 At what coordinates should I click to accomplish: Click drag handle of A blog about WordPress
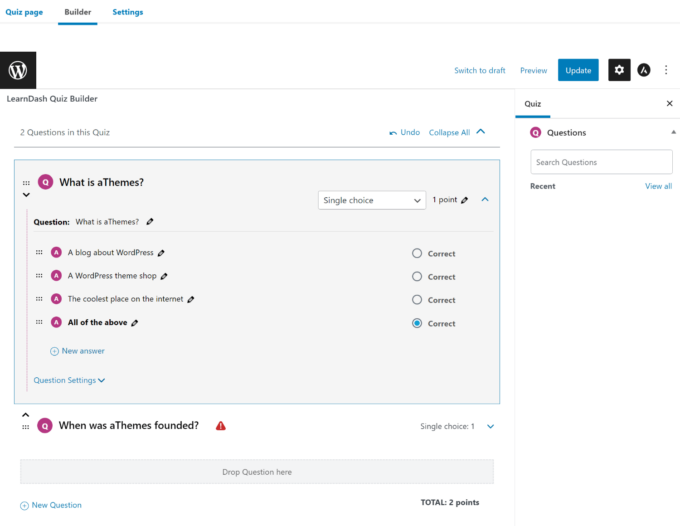(x=39, y=252)
